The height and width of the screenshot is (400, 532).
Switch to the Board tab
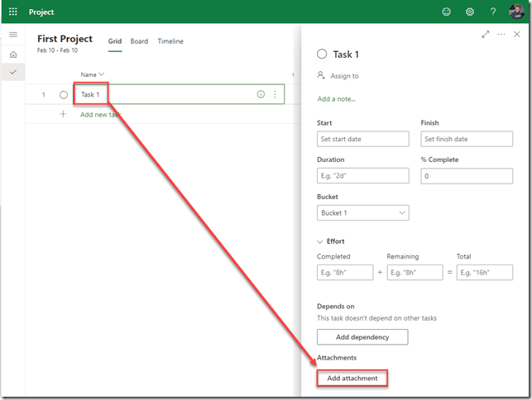click(x=139, y=41)
